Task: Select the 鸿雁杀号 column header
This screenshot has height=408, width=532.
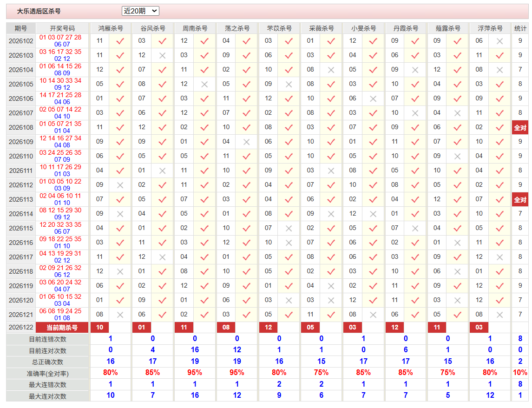Action: click(x=111, y=28)
